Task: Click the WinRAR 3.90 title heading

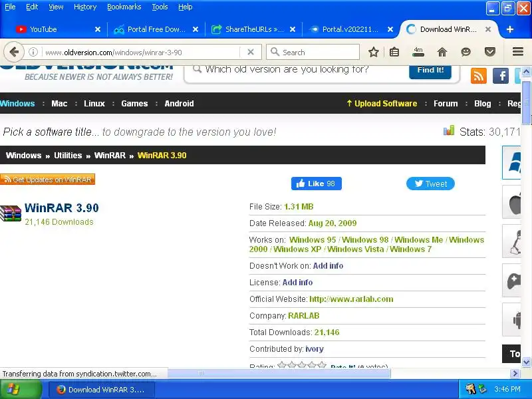Action: click(x=62, y=207)
